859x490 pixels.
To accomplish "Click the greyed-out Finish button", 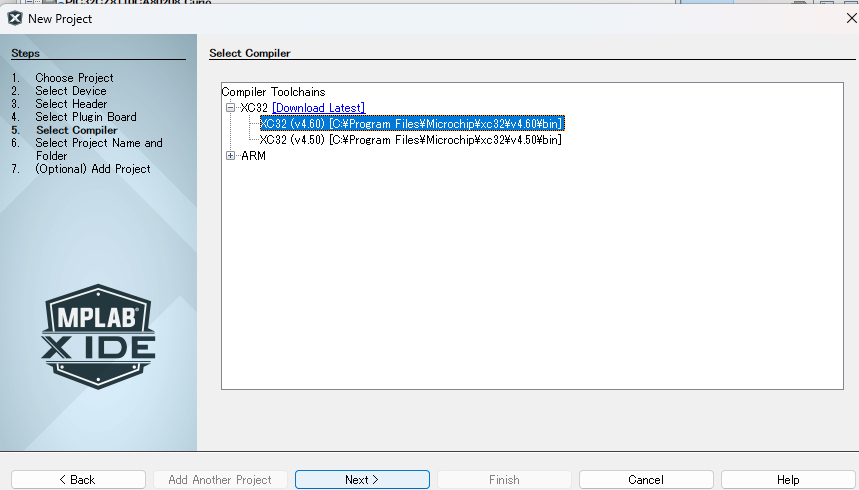I will coord(504,480).
